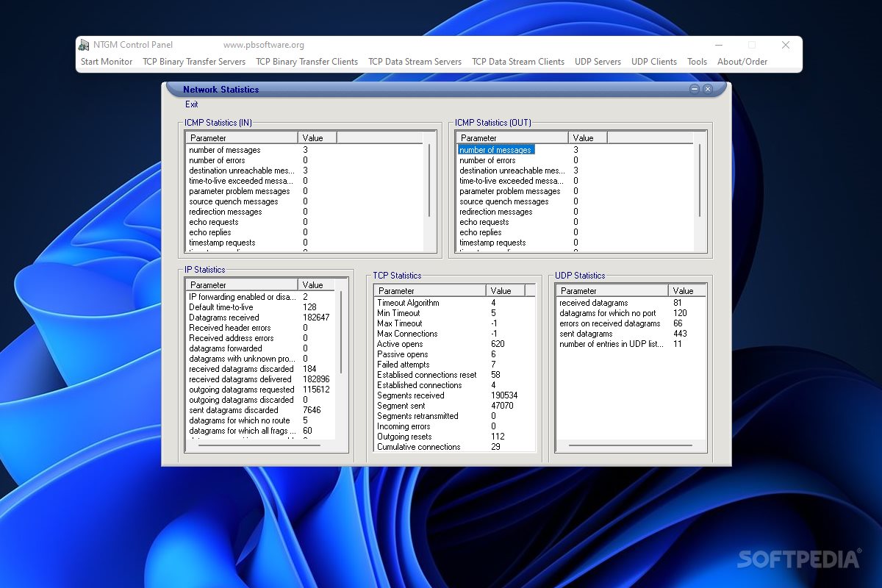
Task: Click Value column header in UDP Statistics
Action: [688, 290]
